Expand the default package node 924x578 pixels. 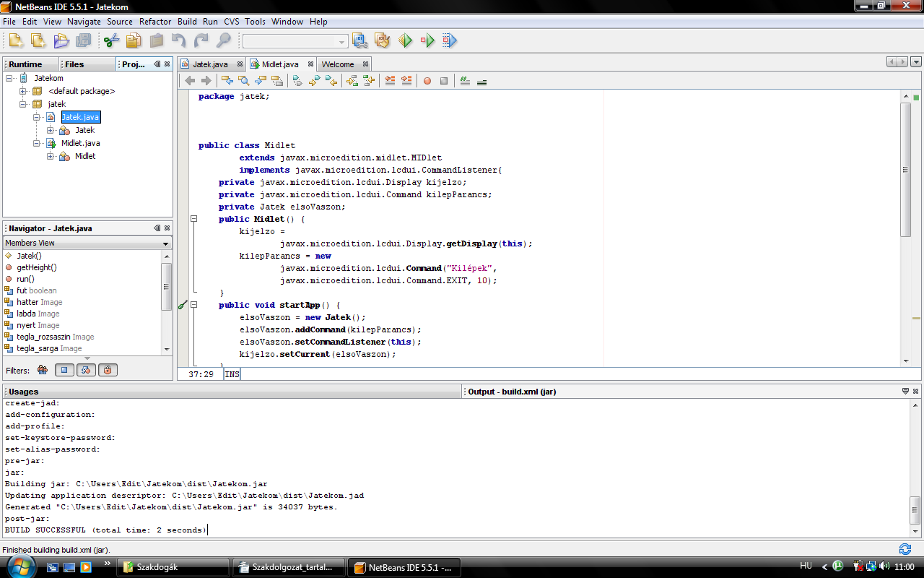coord(23,91)
